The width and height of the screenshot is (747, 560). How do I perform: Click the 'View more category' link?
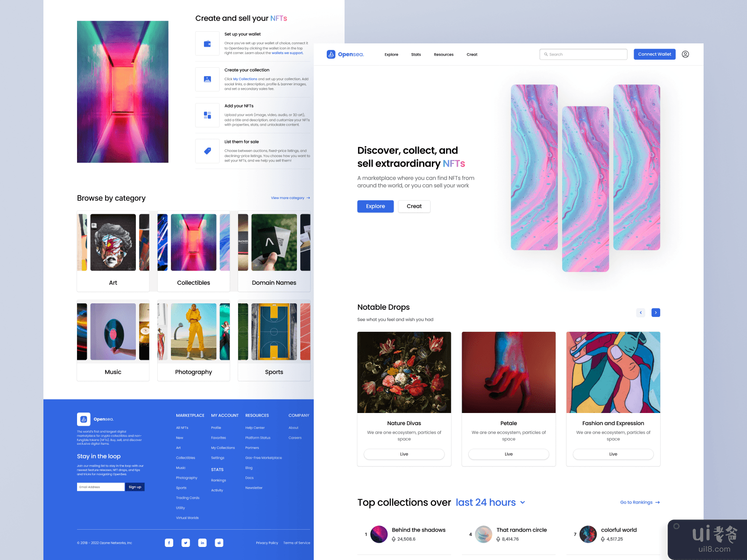287,197
